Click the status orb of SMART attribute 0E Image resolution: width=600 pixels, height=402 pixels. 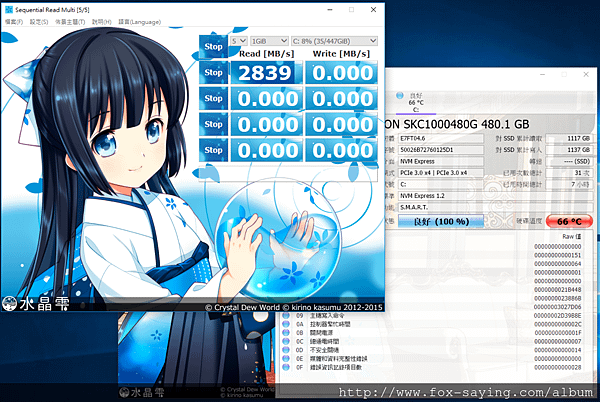286,358
